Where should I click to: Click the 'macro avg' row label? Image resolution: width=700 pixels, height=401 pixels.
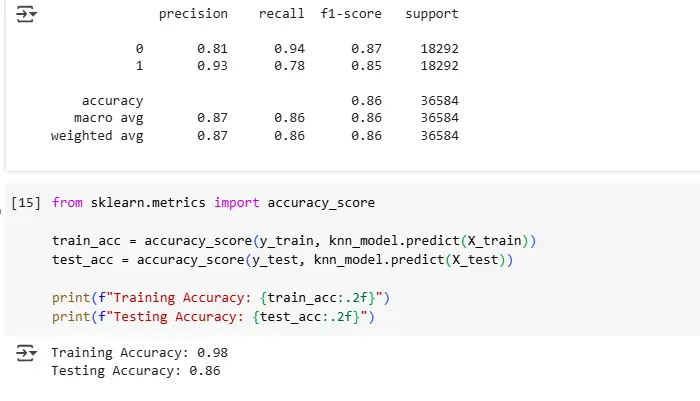click(x=108, y=118)
